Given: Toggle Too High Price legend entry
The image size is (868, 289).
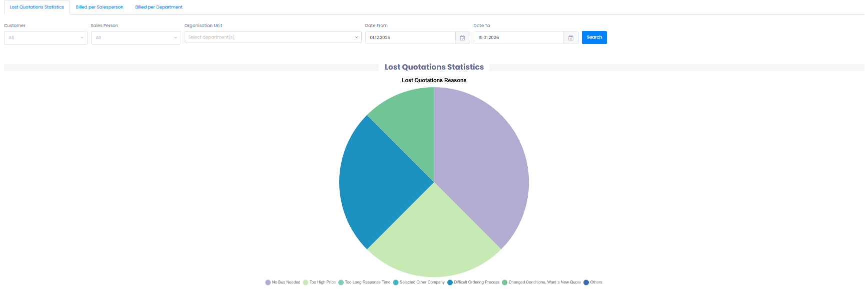Looking at the screenshot, I should 319,282.
